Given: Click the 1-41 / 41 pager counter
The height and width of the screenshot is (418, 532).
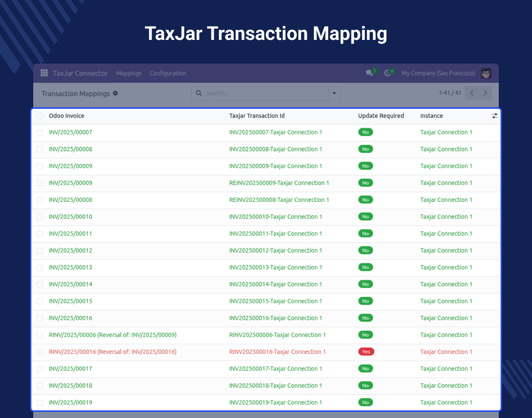Looking at the screenshot, I should pos(450,93).
